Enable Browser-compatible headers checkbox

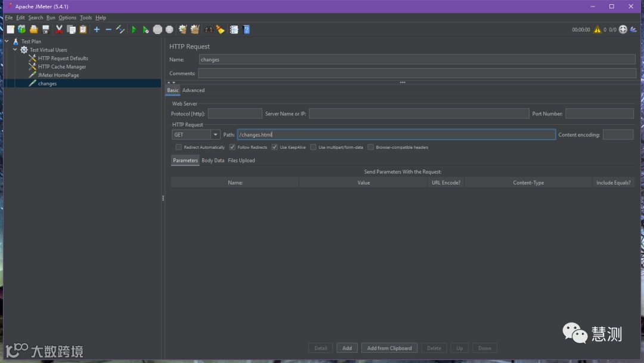click(370, 147)
